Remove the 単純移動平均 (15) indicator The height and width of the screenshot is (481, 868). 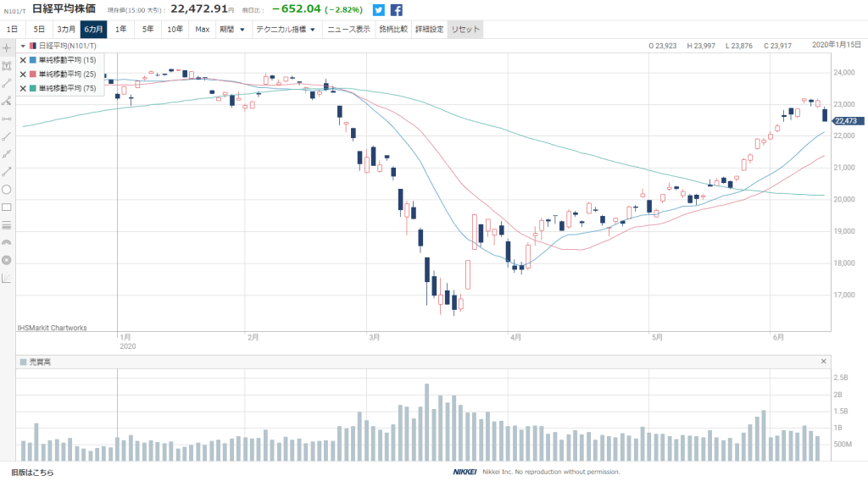click(23, 60)
